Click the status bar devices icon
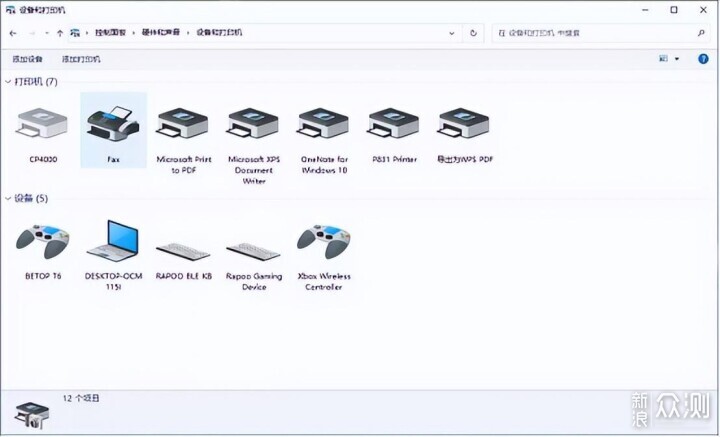The image size is (720, 437). 32,415
